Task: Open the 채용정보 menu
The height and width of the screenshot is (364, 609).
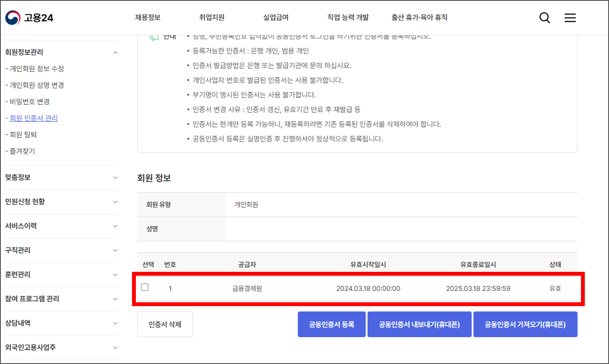Action: (x=148, y=17)
